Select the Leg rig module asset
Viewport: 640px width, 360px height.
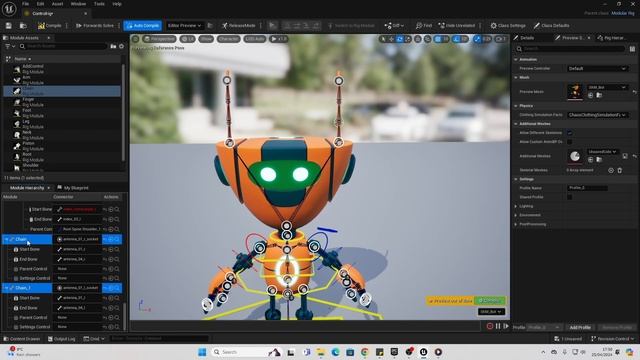point(62,124)
